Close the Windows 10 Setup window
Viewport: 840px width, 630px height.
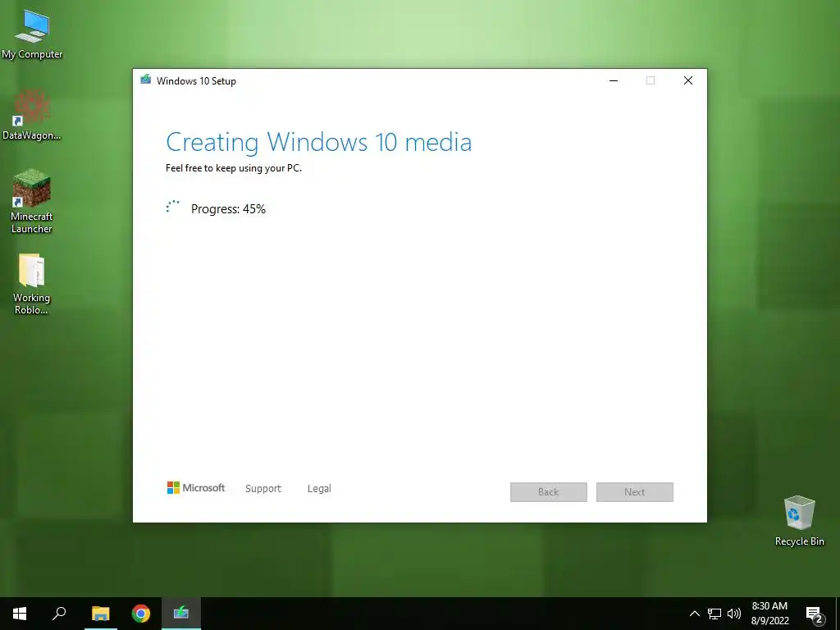[688, 80]
